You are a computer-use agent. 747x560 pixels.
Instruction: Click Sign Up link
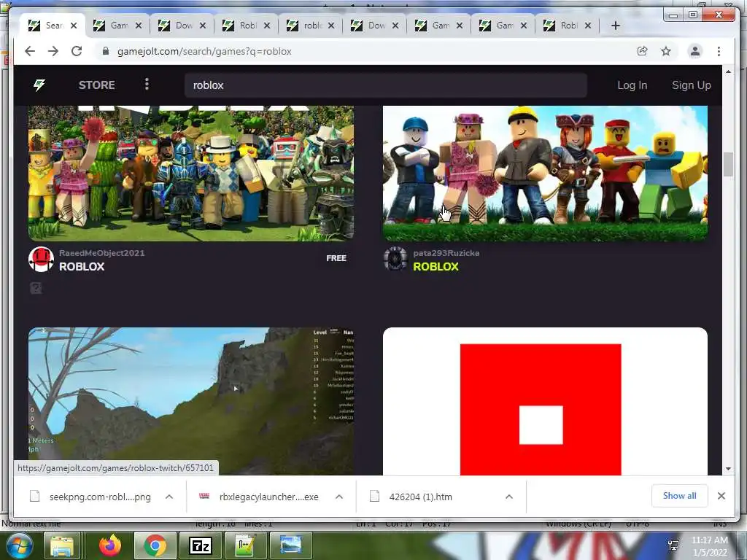coord(692,85)
